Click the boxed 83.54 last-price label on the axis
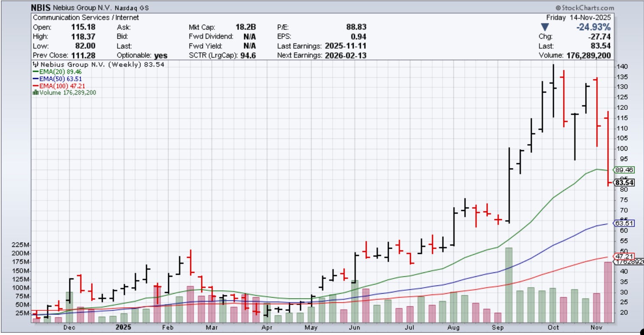Image resolution: width=644 pixels, height=335 pixels. point(624,183)
